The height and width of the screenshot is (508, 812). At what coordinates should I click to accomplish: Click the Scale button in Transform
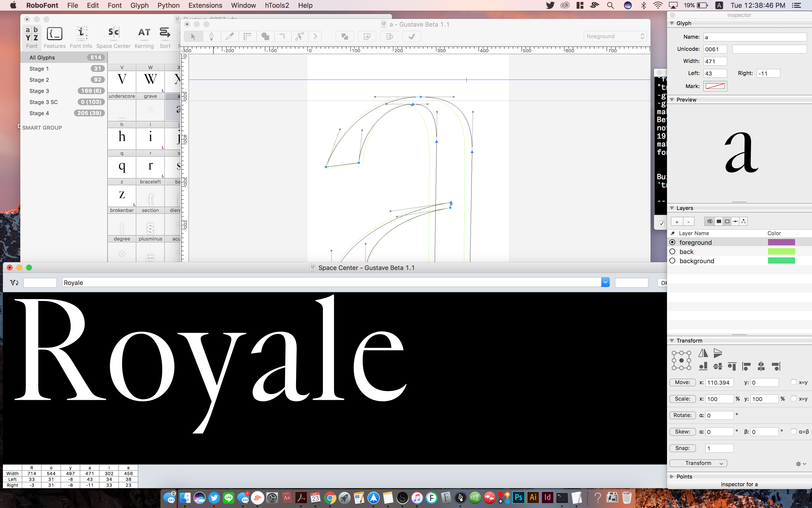coord(682,399)
